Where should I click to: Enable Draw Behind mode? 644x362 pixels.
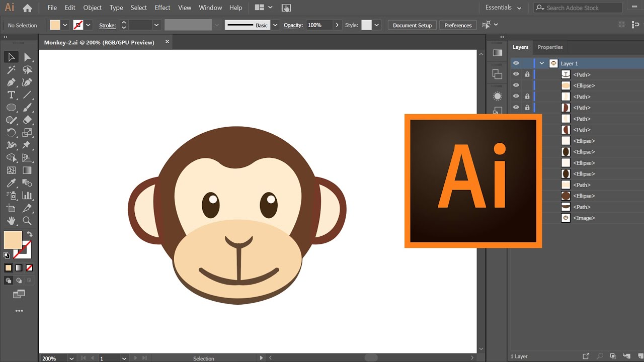click(x=19, y=281)
